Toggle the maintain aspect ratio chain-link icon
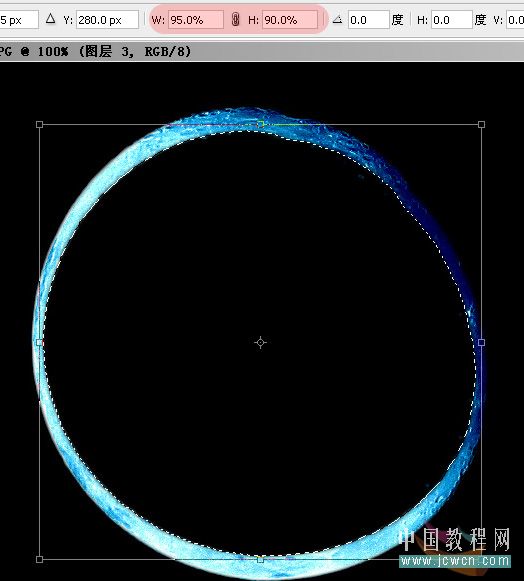This screenshot has height=581, width=524. pyautogui.click(x=235, y=20)
